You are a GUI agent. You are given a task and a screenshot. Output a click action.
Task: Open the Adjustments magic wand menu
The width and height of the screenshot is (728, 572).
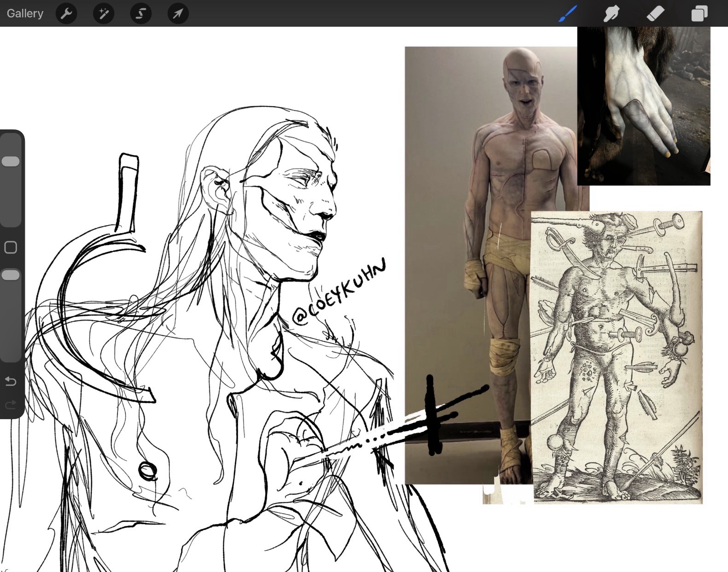[104, 14]
